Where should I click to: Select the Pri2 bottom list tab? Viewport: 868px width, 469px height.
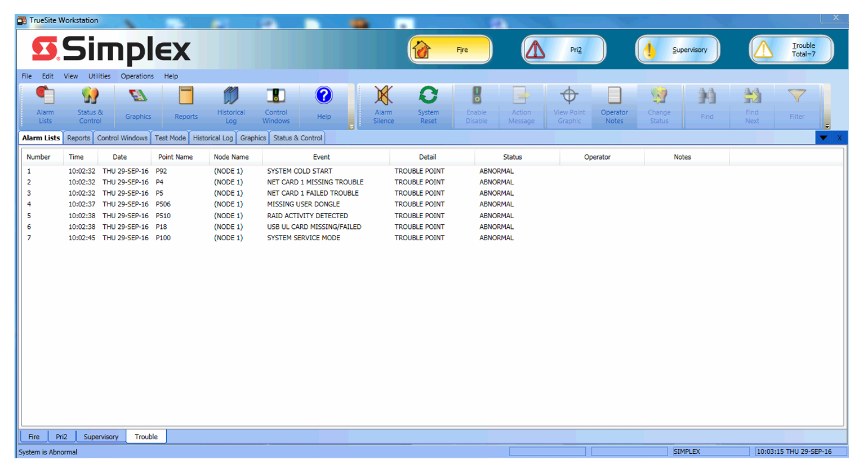61,436
